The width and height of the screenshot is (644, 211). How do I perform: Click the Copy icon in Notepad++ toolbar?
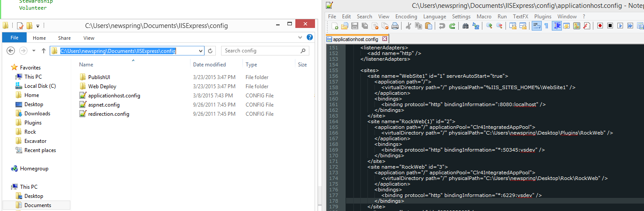[x=419, y=26]
